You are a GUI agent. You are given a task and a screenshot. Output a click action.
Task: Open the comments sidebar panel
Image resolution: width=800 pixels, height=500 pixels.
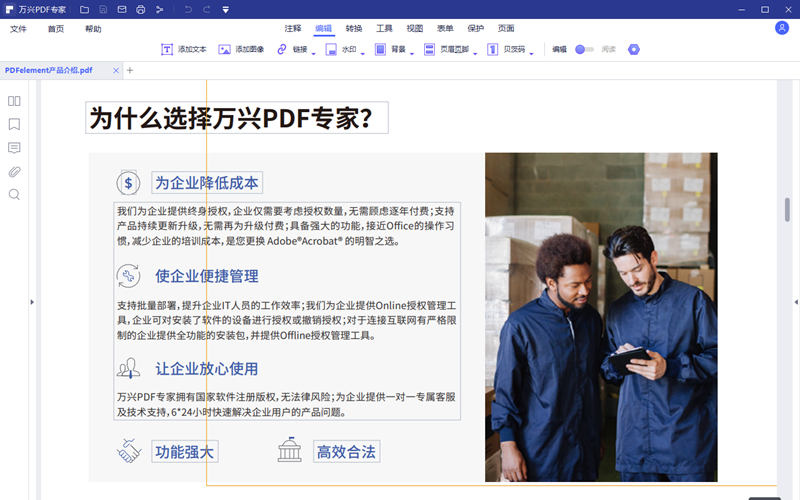14,148
